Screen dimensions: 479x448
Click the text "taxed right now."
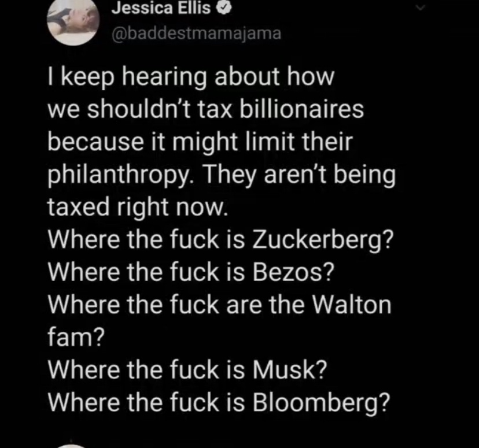138,206
